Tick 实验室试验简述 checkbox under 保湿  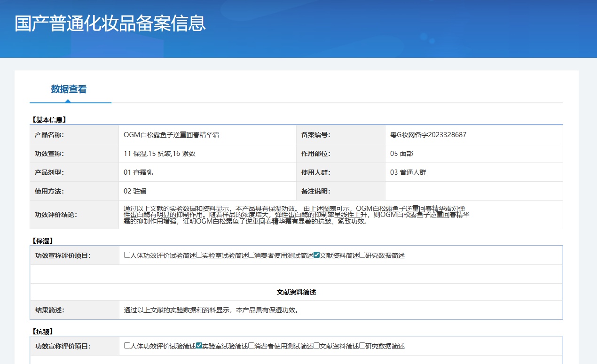click(x=199, y=255)
